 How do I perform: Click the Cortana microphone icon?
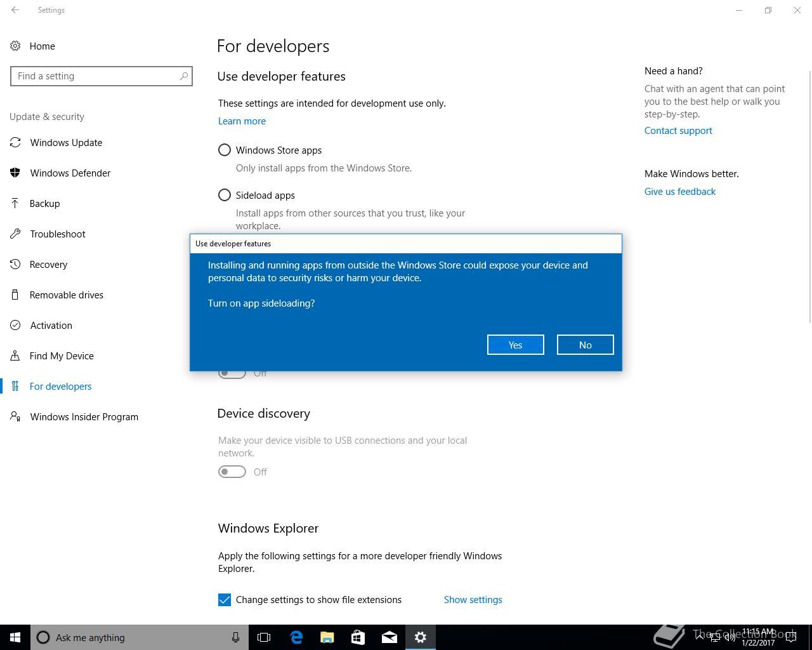(235, 637)
